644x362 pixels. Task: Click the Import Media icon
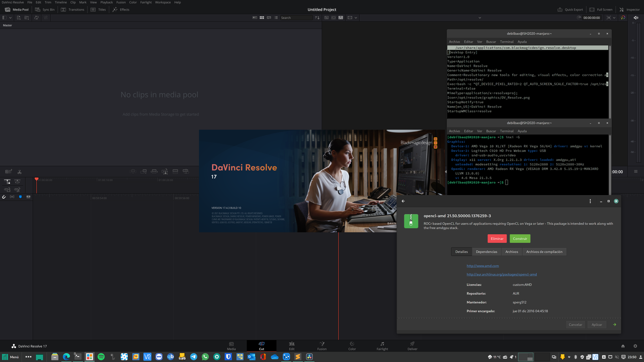pos(19,18)
